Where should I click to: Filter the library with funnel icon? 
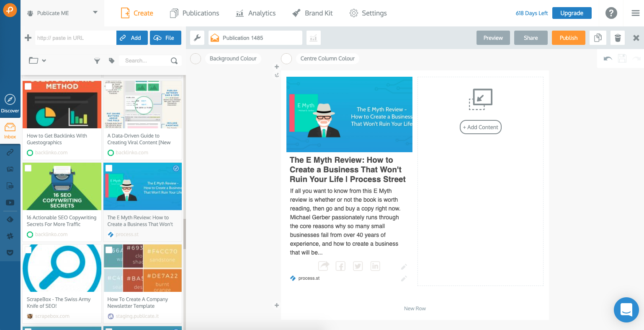(97, 61)
